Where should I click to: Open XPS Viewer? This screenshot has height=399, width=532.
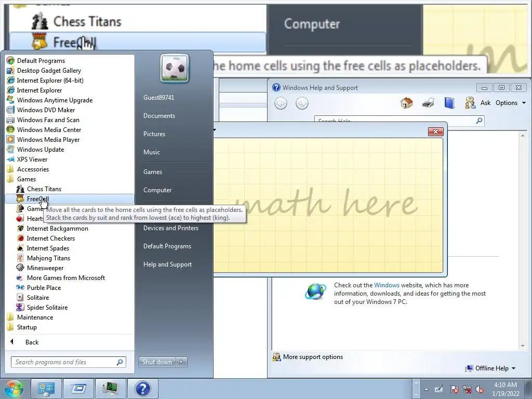[x=32, y=159]
